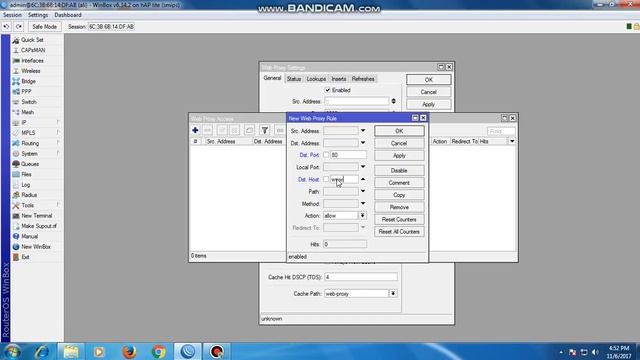Open Windows Start menu
640x360 pixels.
[x=12, y=351]
